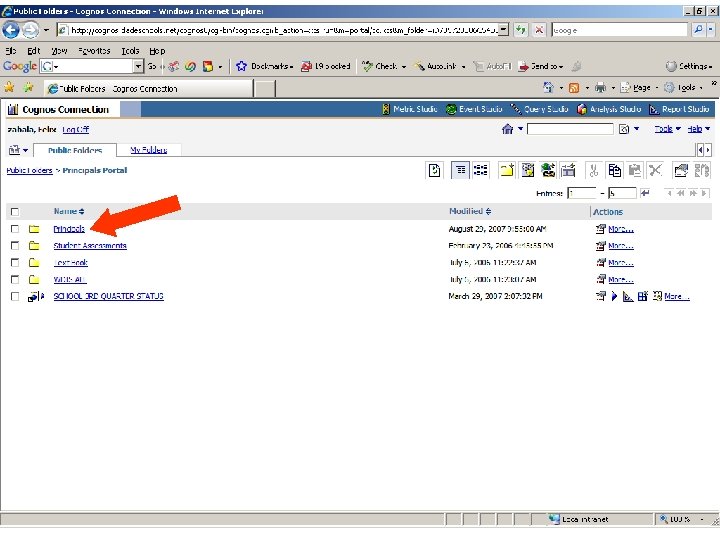Go to Public Folders breadcrumb link
This screenshot has width=720, height=540.
(x=29, y=170)
